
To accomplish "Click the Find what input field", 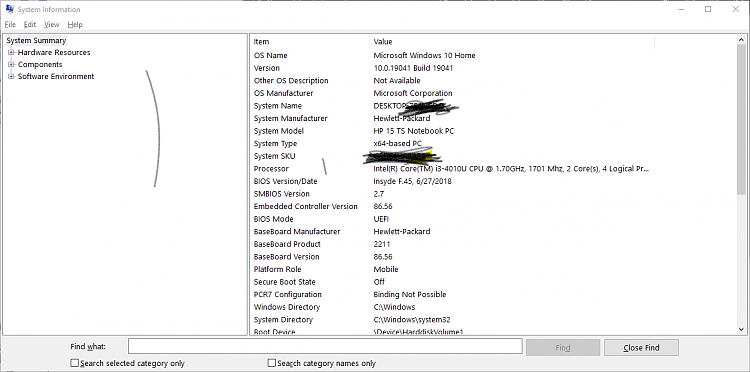I will [x=325, y=346].
